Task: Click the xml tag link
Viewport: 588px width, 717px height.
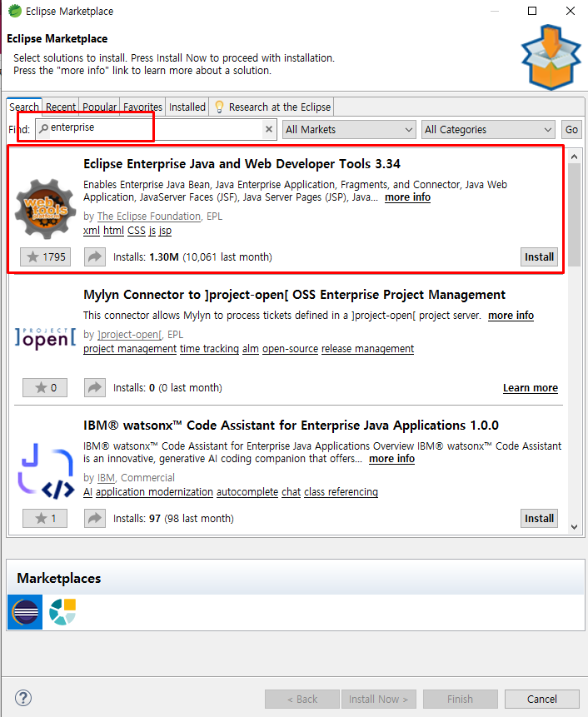Action: 92,231
